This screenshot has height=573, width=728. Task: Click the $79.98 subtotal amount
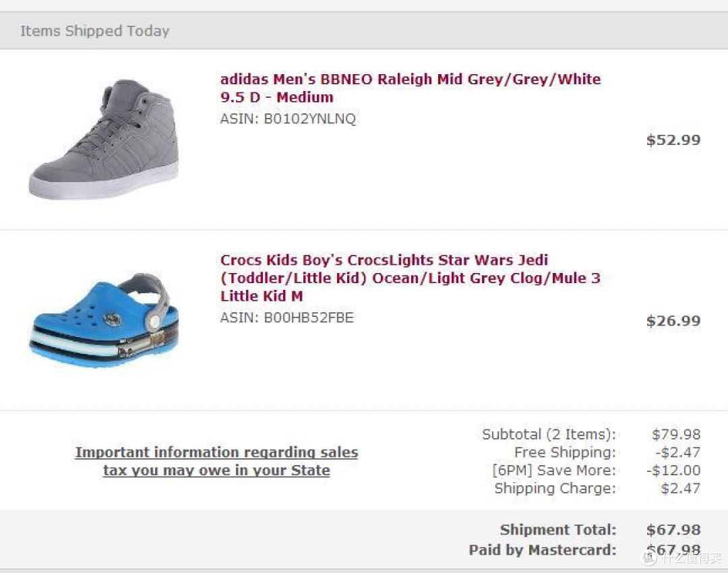[x=676, y=434]
